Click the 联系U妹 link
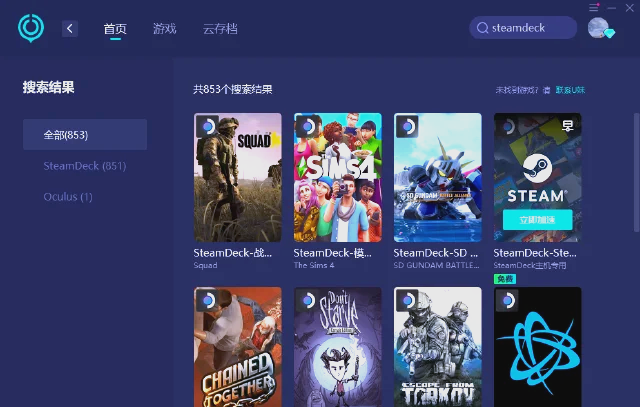Screen dimensions: 640x407 (570, 90)
